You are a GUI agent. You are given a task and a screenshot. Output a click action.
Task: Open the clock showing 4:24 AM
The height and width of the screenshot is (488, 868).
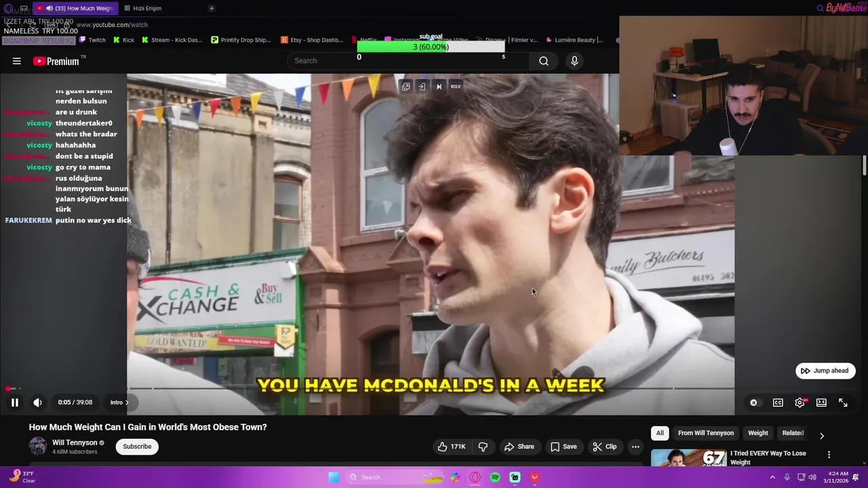tap(837, 477)
